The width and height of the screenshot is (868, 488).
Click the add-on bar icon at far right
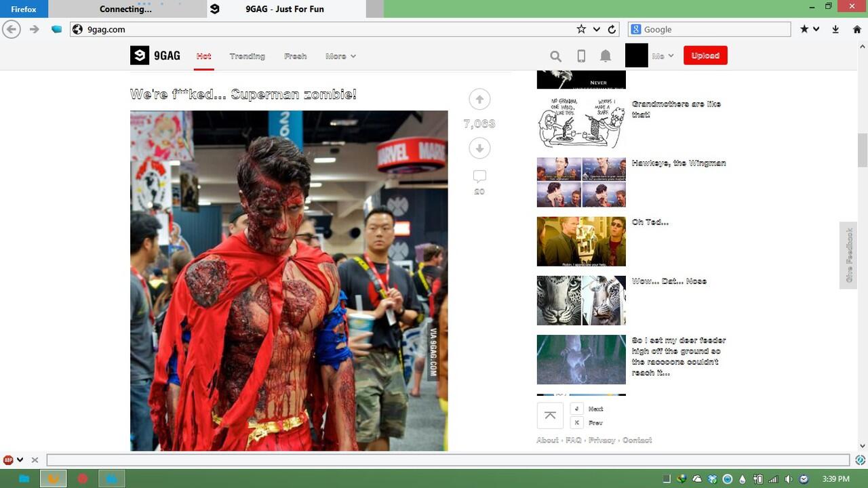860,460
